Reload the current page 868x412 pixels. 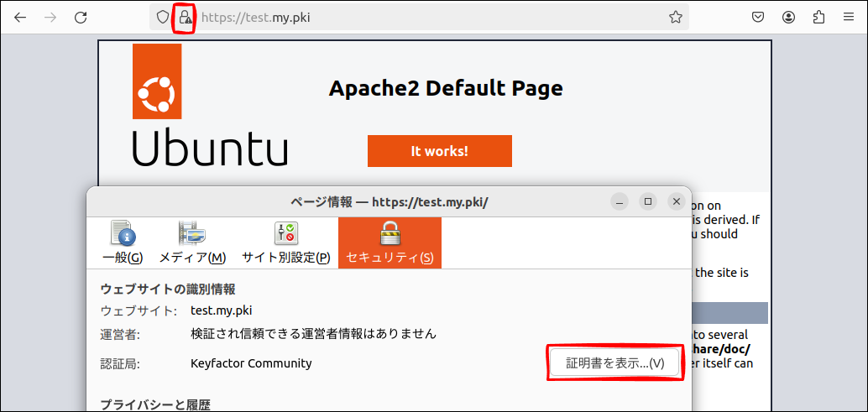pos(81,17)
